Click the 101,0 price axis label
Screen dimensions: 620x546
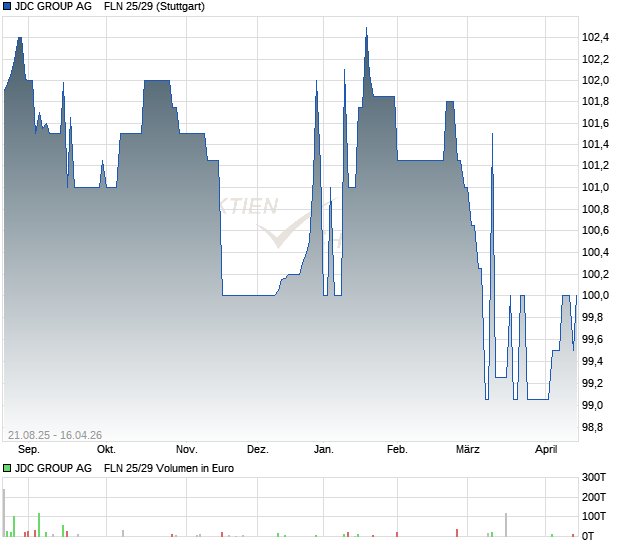595,187
